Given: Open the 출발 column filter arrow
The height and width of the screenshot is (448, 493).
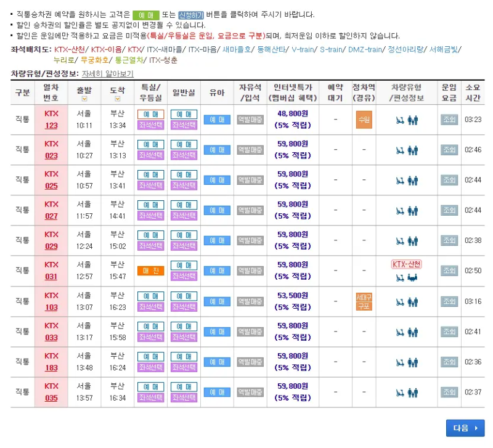Looking at the screenshot, I should (x=83, y=99).
